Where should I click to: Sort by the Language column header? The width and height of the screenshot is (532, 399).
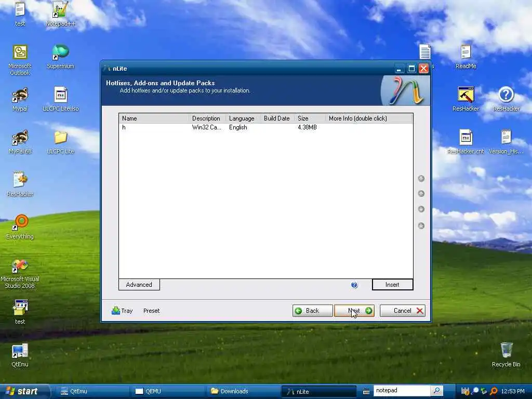click(243, 118)
